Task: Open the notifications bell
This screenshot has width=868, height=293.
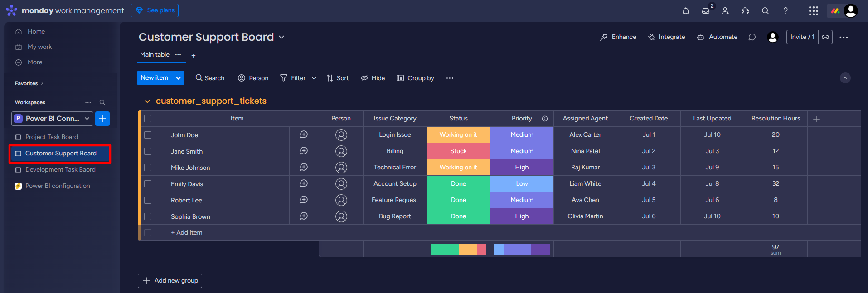Action: pyautogui.click(x=686, y=11)
